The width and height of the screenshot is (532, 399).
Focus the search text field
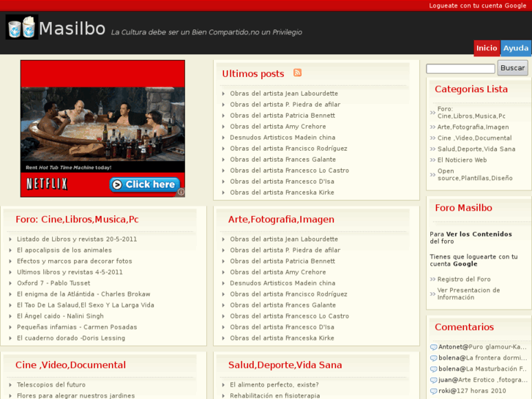tap(460, 69)
